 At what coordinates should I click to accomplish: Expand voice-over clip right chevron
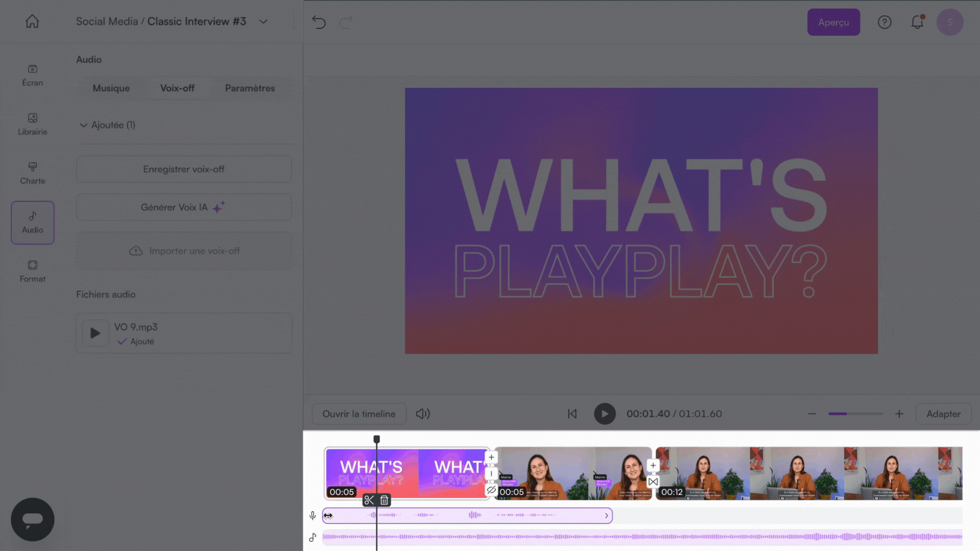pos(606,516)
